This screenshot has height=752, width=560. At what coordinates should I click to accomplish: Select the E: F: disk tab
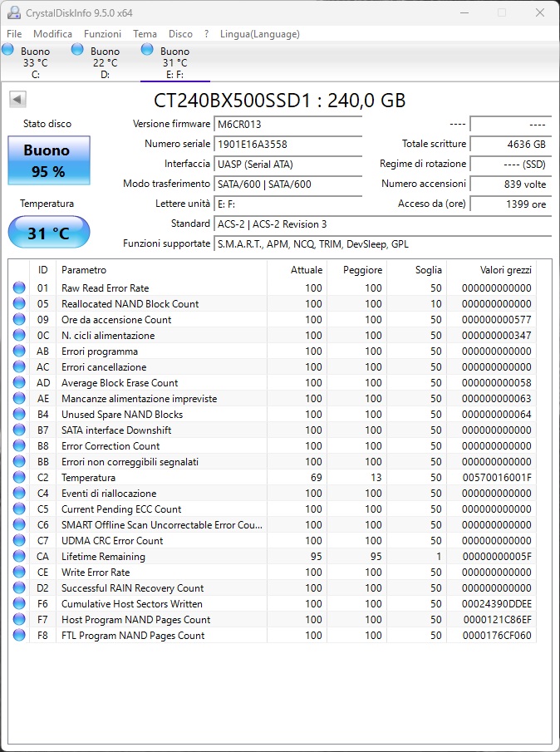click(175, 61)
